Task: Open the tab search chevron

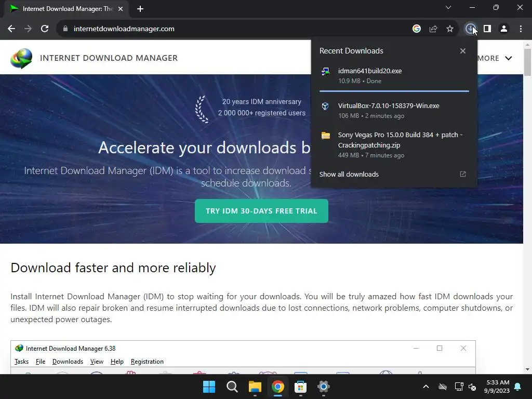Action: [x=448, y=7]
